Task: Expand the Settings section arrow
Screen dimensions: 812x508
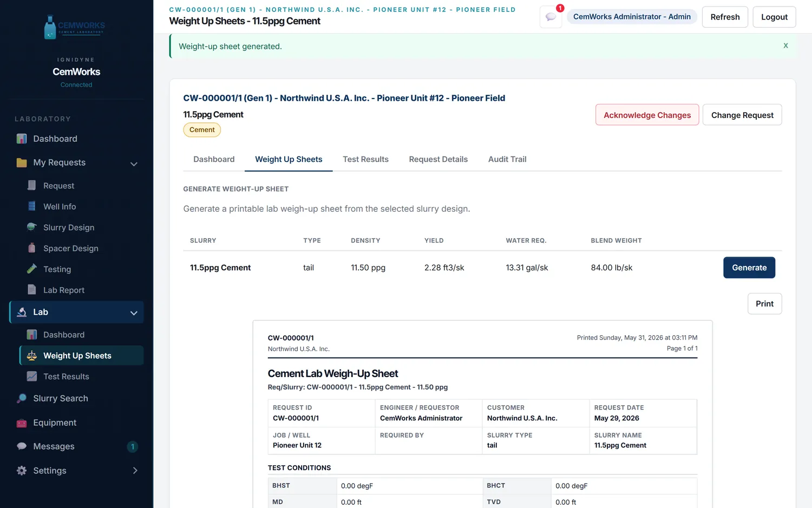Action: pos(135,471)
